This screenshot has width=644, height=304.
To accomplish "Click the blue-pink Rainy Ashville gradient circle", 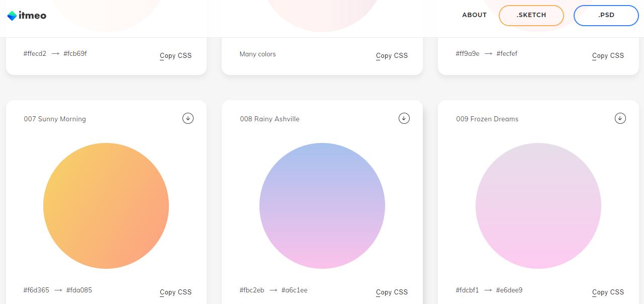I will tap(322, 206).
